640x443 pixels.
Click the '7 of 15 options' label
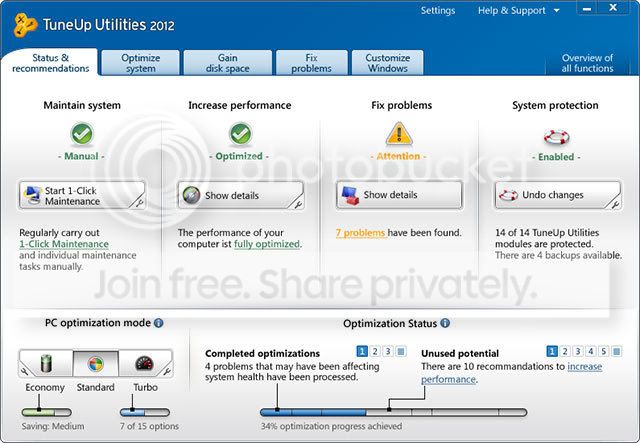point(149,426)
